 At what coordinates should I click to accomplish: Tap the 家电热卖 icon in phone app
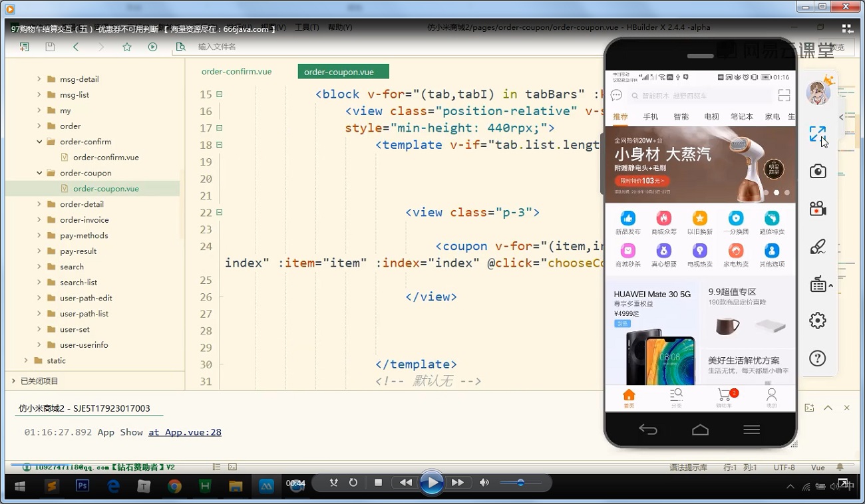(736, 256)
